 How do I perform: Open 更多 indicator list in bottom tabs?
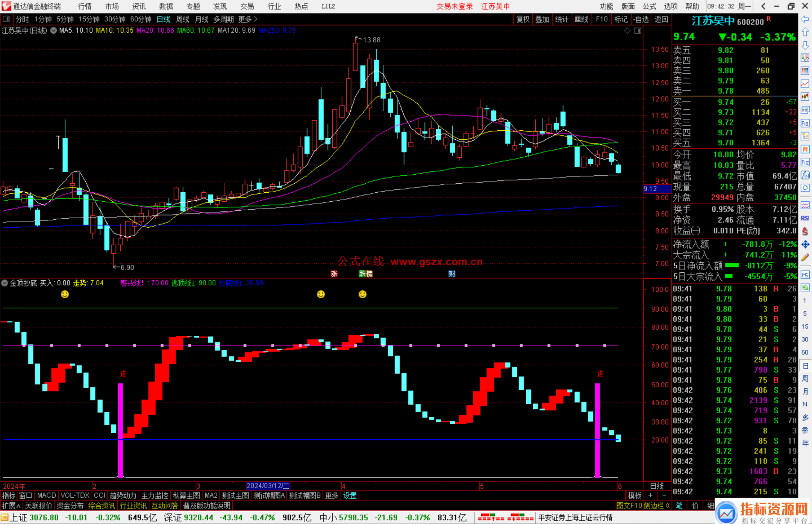[332, 495]
